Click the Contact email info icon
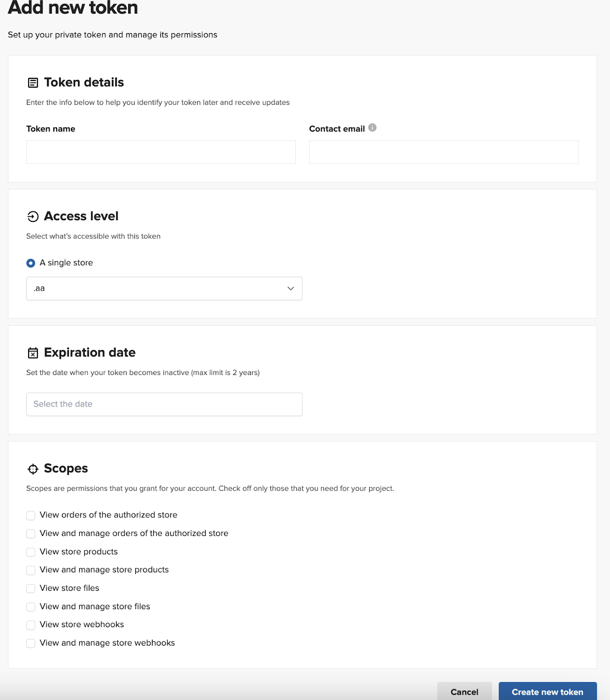Viewport: 610px width, 700px height. tap(372, 128)
